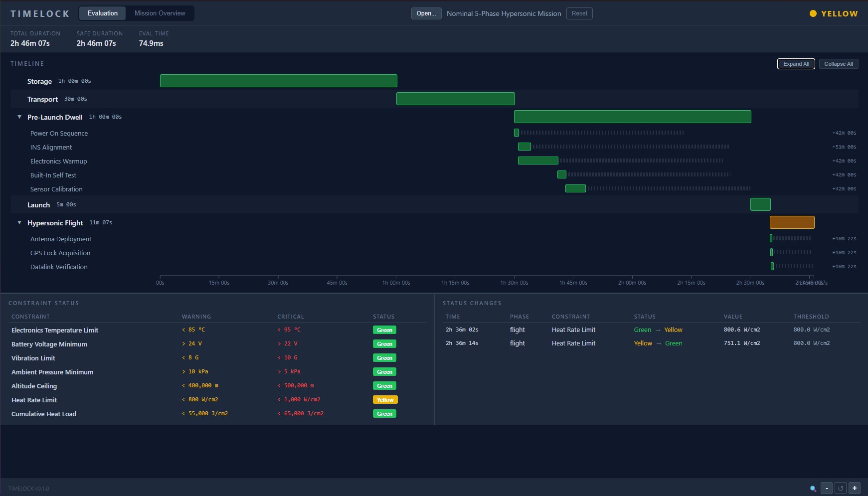This screenshot has height=496, width=868.
Task: Select the Datalink Verification row
Action: tap(434, 267)
